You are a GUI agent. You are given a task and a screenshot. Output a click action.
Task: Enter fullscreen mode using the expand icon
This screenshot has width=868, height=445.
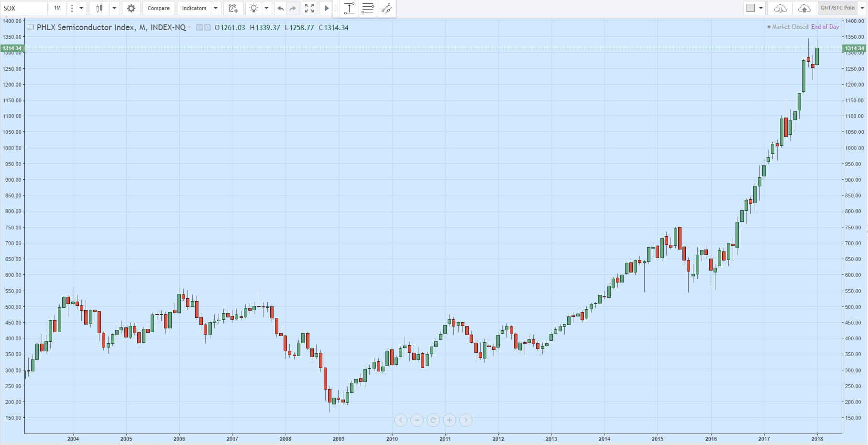309,8
